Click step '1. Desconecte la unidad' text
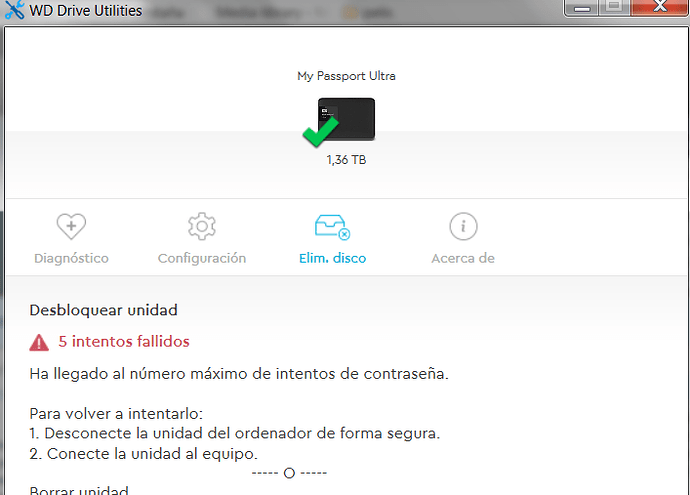 pos(235,433)
